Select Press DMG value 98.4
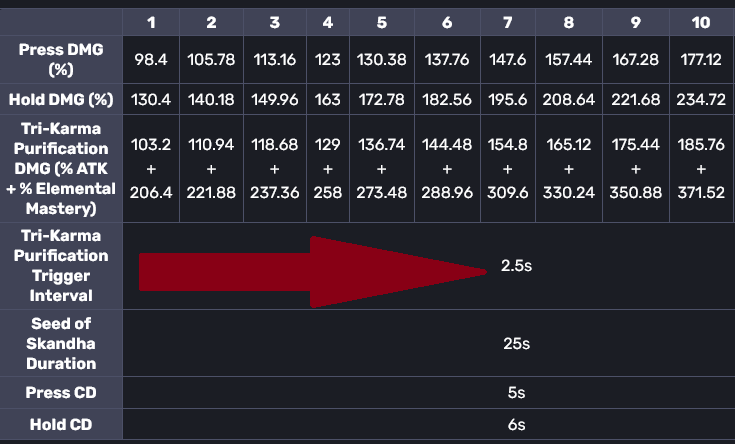Screen dimensions: 735x444 (151, 60)
